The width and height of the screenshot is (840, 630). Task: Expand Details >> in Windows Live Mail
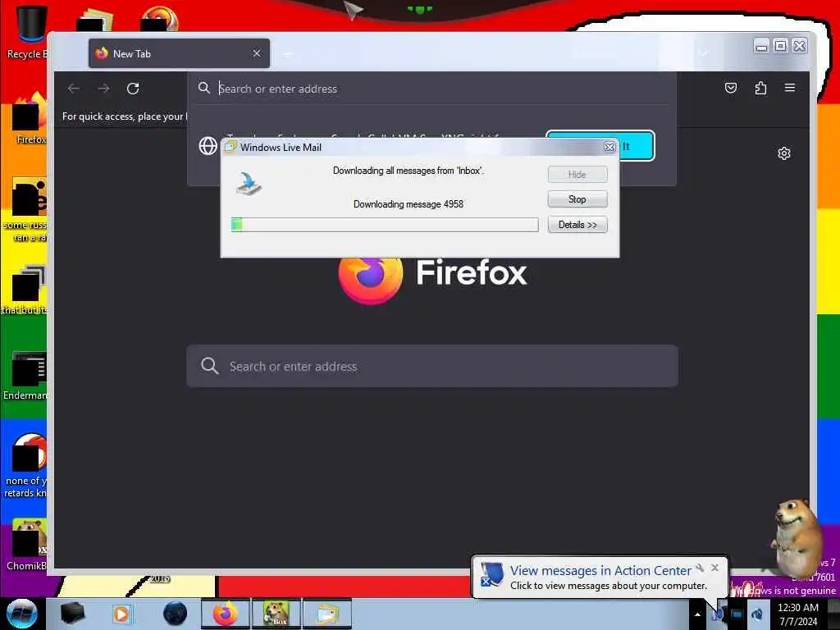click(x=577, y=225)
